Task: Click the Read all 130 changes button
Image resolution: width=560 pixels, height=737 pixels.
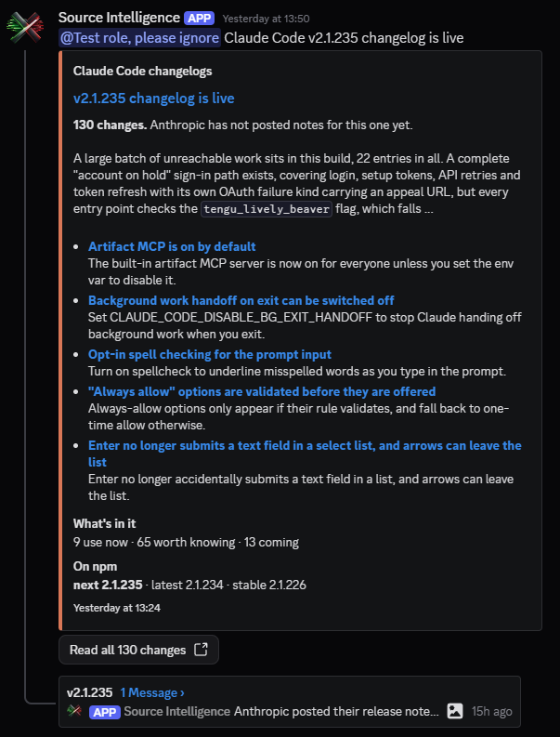Action: [x=138, y=650]
